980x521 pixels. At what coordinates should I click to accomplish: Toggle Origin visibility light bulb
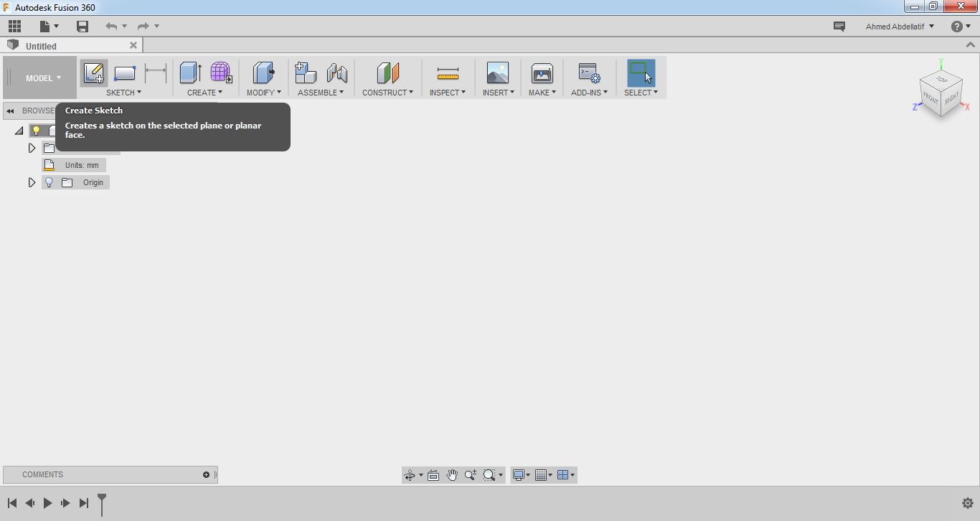pyautogui.click(x=50, y=182)
